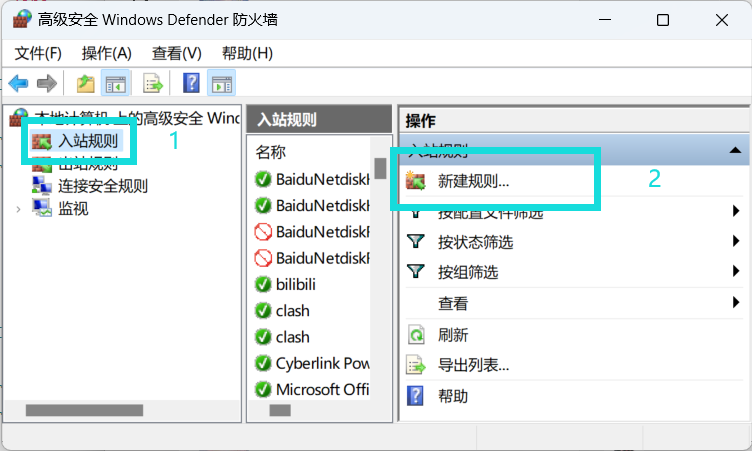The image size is (752, 451).
Task: Click the Up one level folder icon
Action: pos(85,83)
